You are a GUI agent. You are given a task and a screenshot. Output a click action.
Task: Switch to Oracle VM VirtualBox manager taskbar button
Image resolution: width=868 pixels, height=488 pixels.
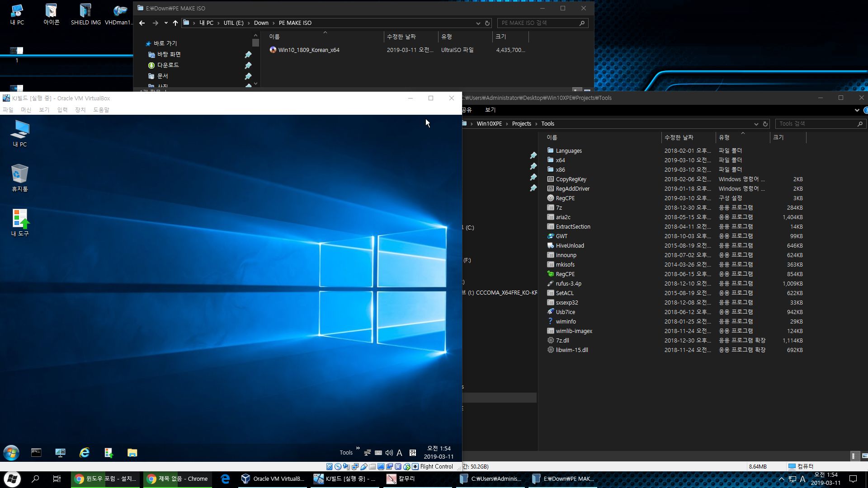(273, 479)
